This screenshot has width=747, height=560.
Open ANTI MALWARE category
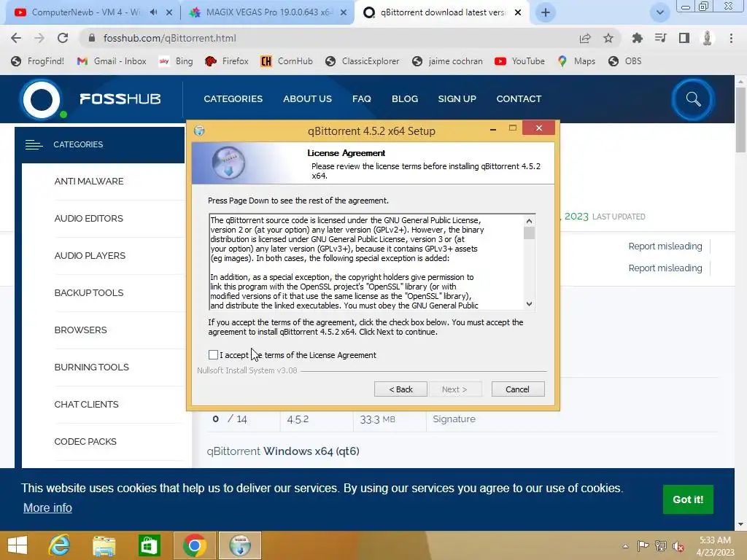[x=89, y=182]
